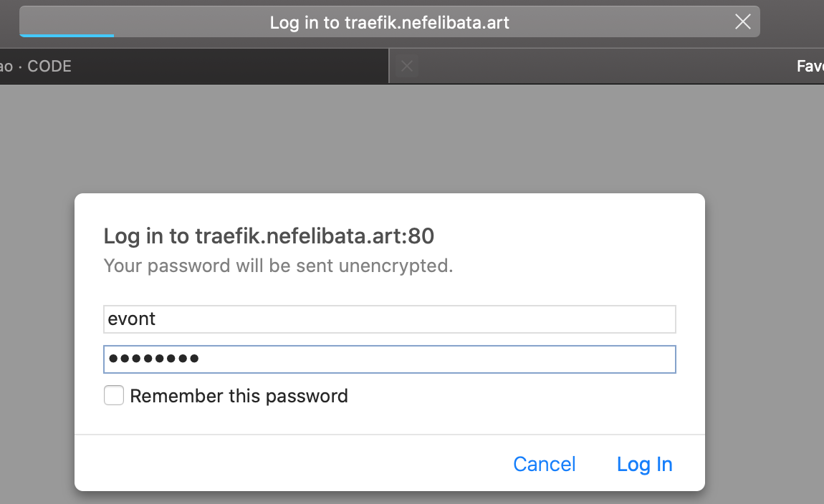824x504 pixels.
Task: Stop loading with the address bar X
Action: tap(743, 22)
